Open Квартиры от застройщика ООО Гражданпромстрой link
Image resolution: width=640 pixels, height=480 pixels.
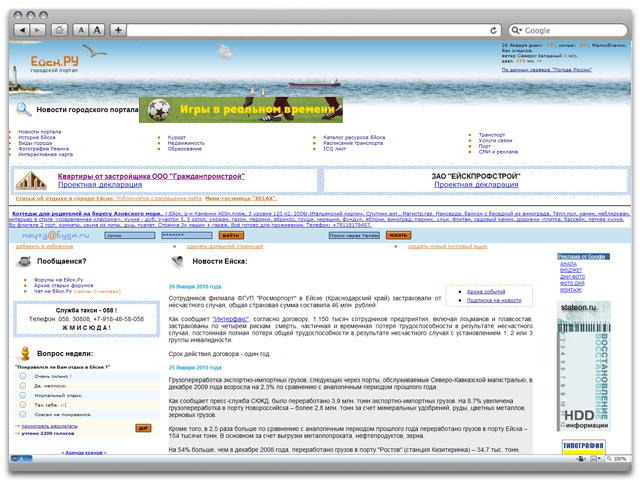pyautogui.click(x=151, y=176)
